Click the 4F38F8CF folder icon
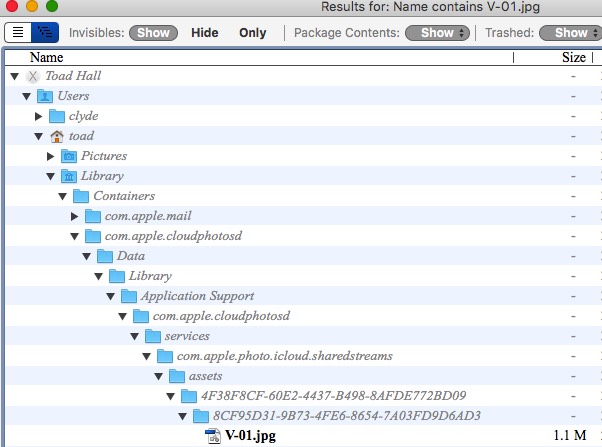 [189, 396]
